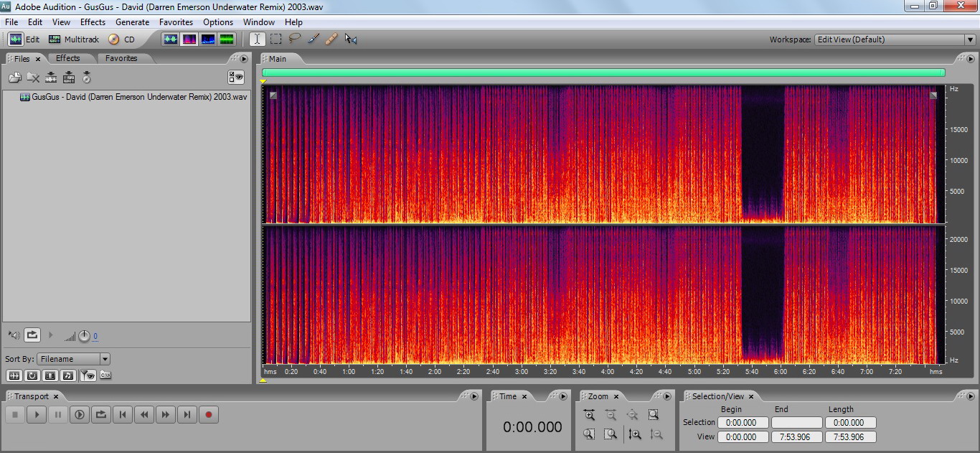Switch to Multitrack view
980x453 pixels.
74,39
